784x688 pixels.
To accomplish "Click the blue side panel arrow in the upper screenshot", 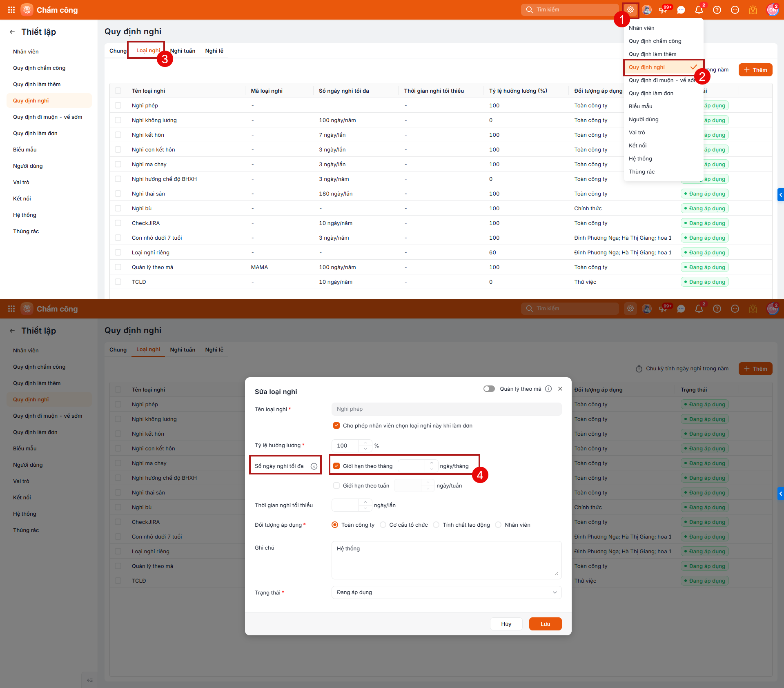I will [x=781, y=195].
